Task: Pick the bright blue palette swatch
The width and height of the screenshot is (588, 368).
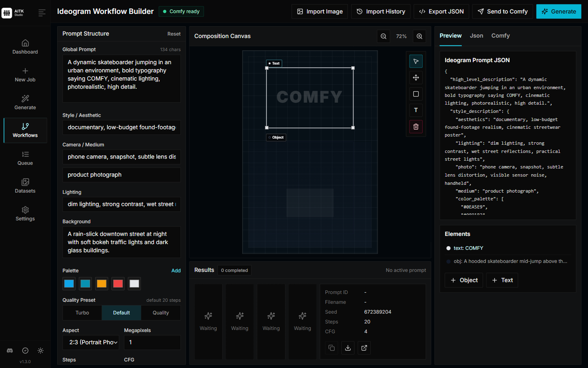Action: [x=69, y=283]
